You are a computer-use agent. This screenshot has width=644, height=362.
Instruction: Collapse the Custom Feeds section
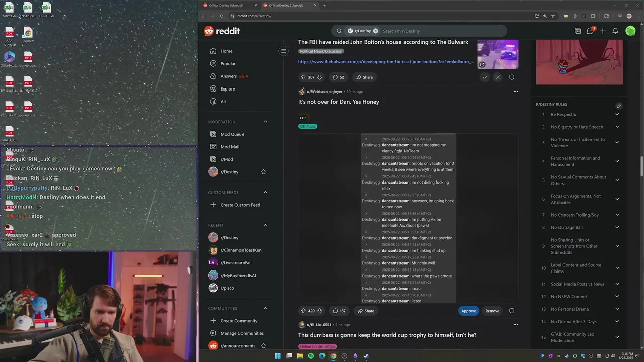265,192
